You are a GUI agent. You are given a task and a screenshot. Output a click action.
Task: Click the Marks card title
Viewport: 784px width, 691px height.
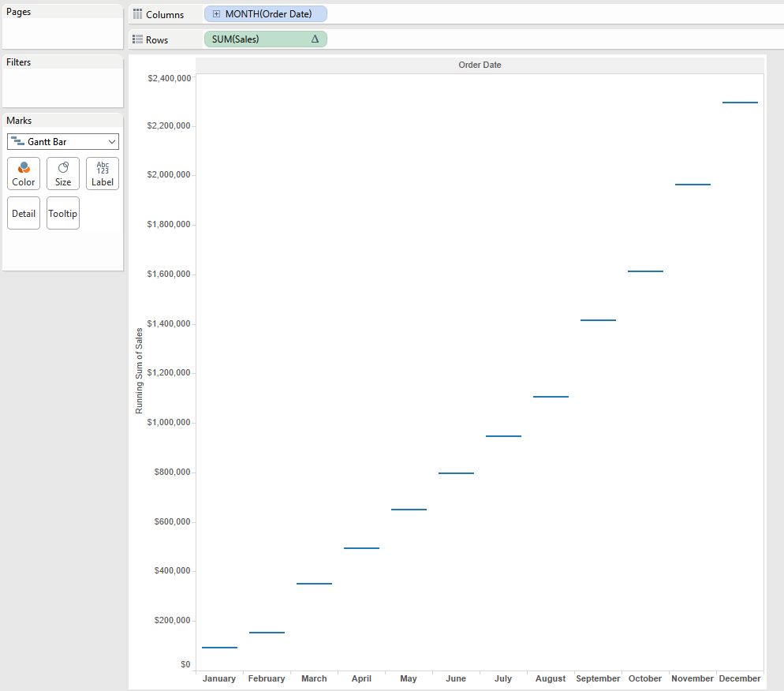(19, 121)
